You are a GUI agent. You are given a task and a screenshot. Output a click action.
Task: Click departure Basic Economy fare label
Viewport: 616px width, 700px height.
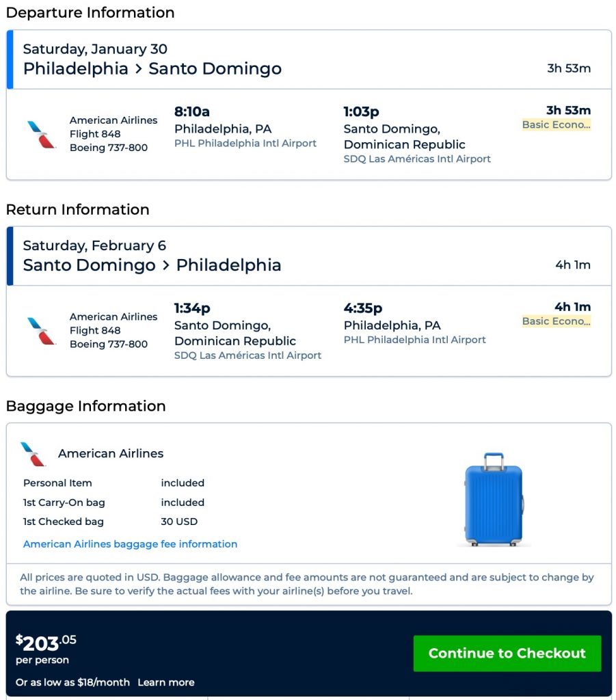556,125
